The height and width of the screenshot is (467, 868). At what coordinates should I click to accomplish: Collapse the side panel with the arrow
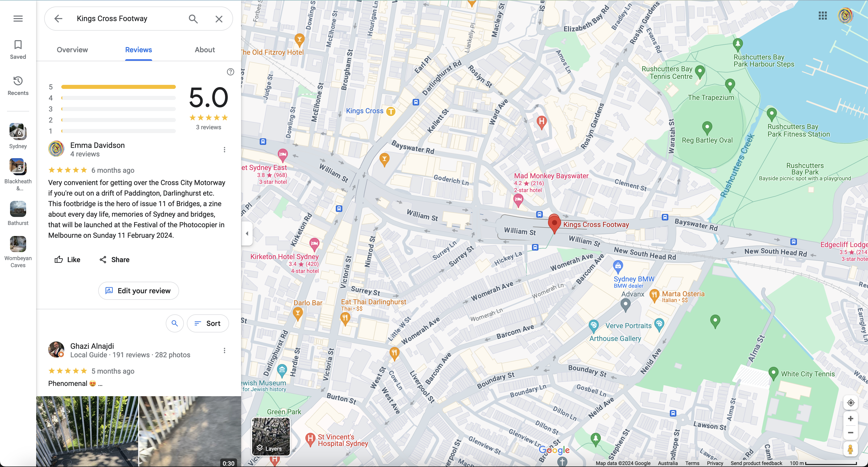(x=247, y=234)
